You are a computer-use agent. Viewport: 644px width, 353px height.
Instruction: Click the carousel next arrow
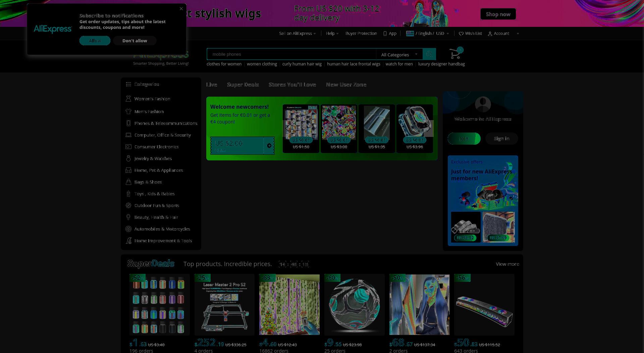429,129
